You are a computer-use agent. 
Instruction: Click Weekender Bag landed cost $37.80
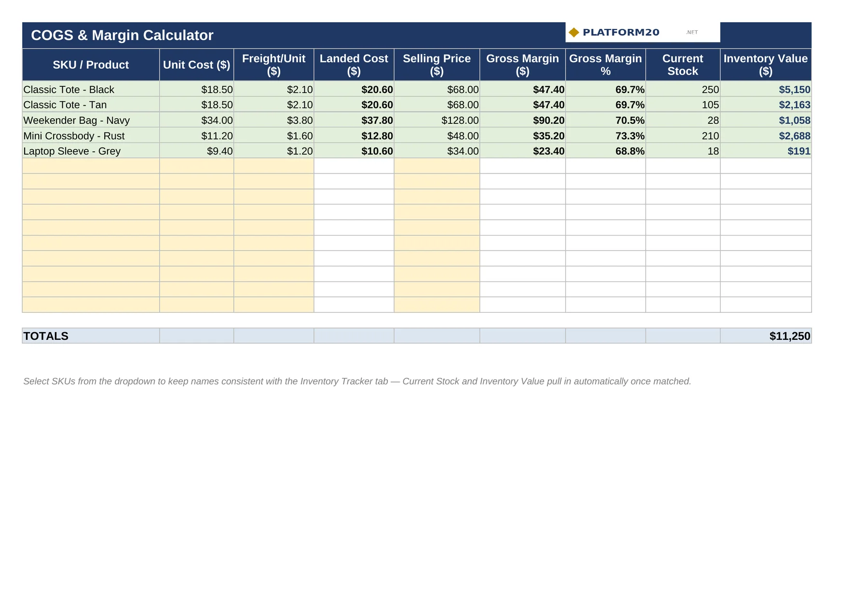click(x=354, y=120)
